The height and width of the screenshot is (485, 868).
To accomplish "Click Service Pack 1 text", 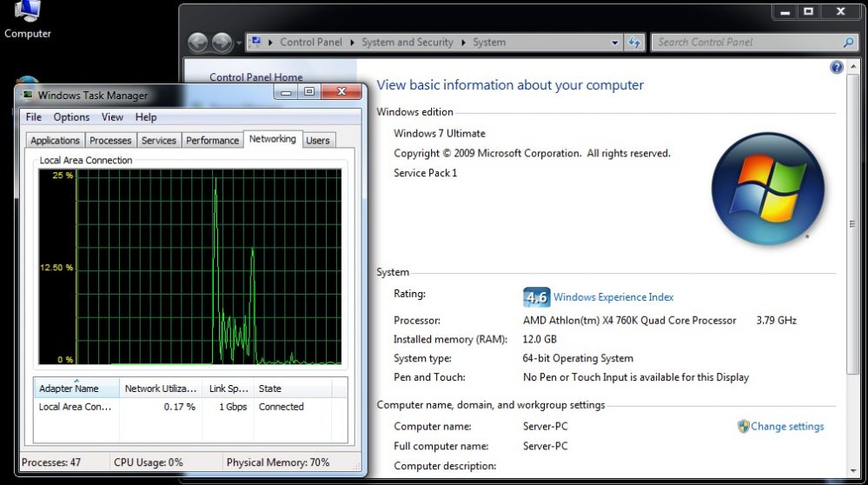I will [x=425, y=173].
